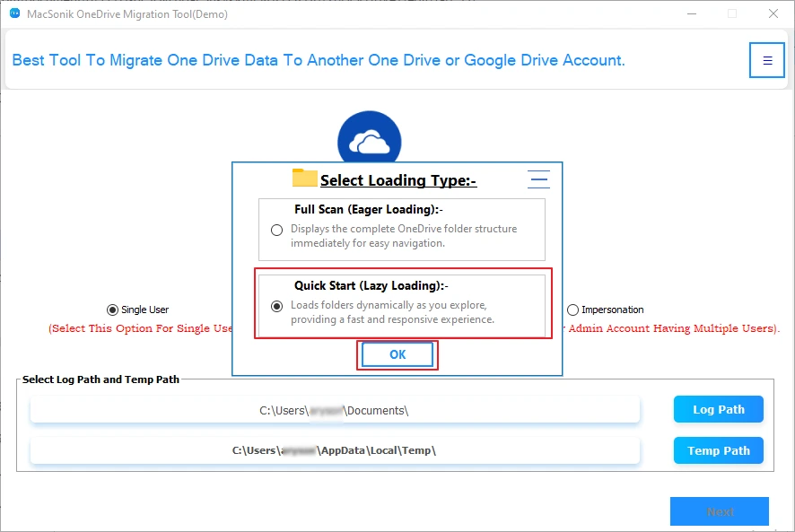
Task: Minimize the MacSonik window
Action: pos(692,13)
